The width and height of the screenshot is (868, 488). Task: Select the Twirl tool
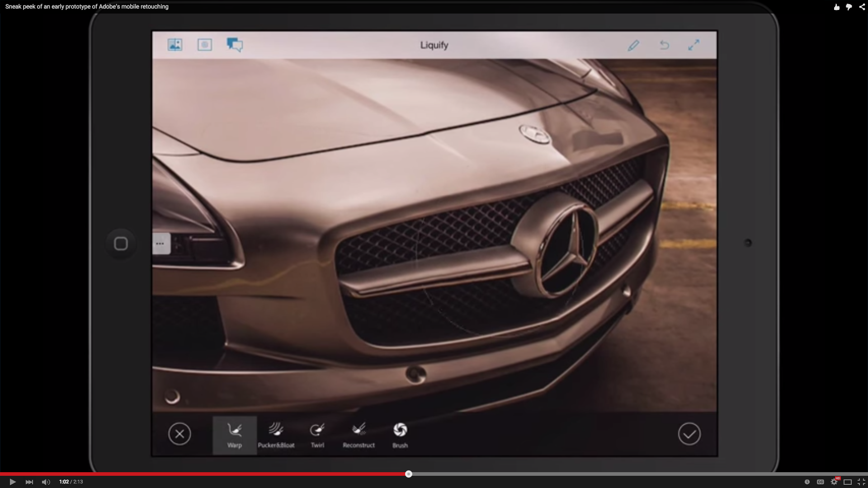[x=317, y=435]
